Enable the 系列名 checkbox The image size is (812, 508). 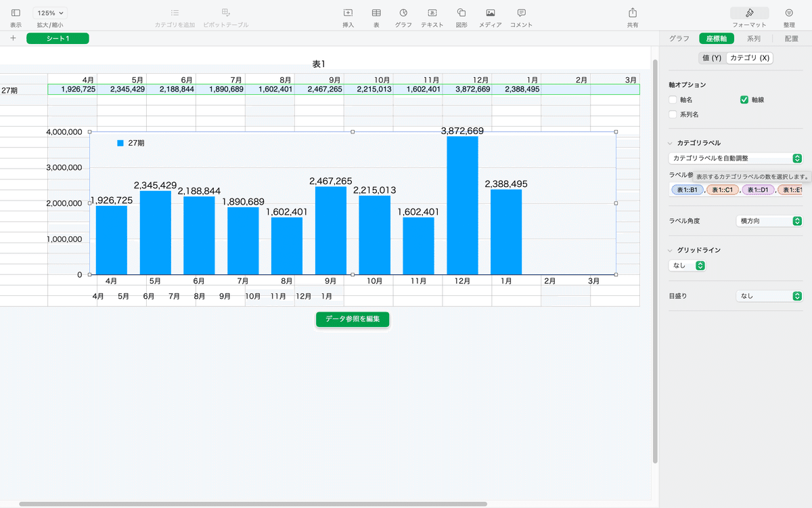pyautogui.click(x=673, y=114)
